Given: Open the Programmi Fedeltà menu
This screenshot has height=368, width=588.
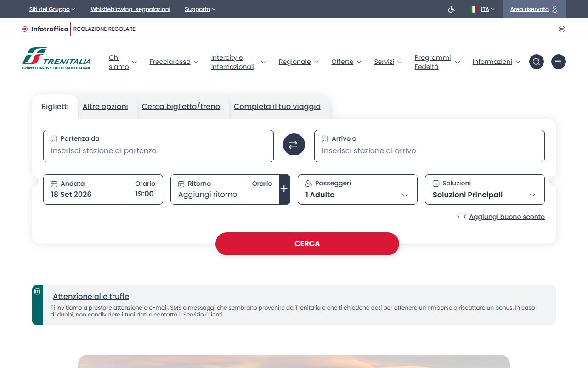Looking at the screenshot, I should (x=437, y=62).
